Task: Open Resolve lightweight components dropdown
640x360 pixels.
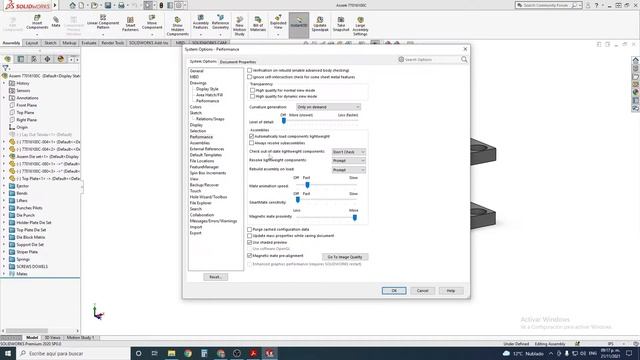Action: pyautogui.click(x=349, y=161)
